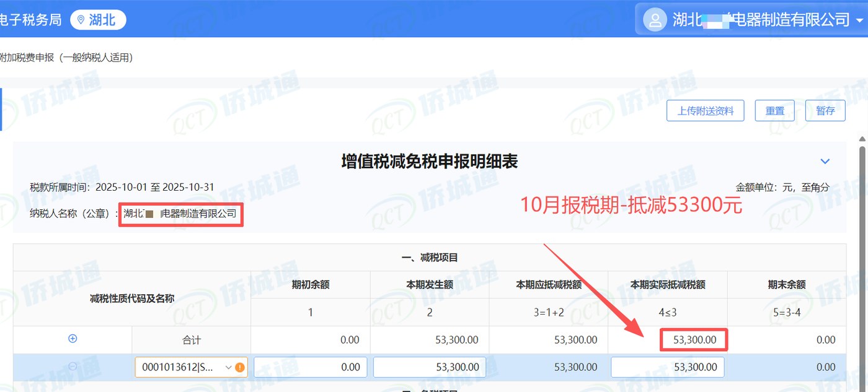
Task: Click the 本期发生额 input field 53,300.00
Action: (430, 367)
